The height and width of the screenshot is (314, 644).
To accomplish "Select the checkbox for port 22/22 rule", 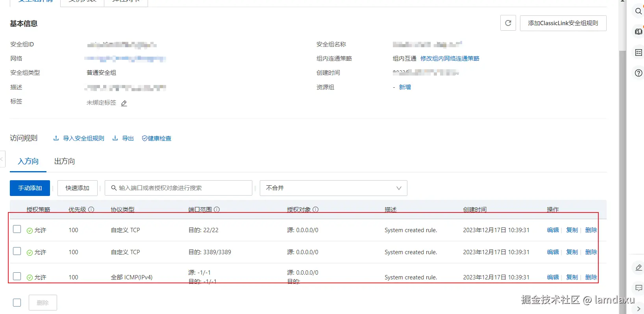I will [x=17, y=229].
